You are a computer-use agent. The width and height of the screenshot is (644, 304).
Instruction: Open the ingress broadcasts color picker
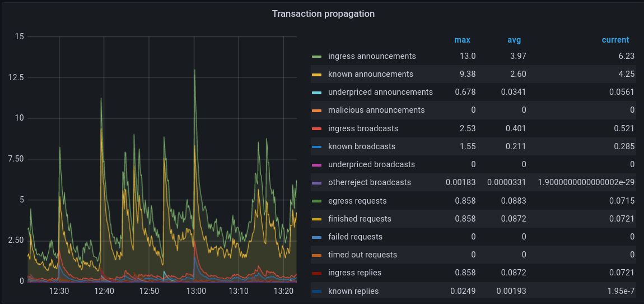point(316,128)
